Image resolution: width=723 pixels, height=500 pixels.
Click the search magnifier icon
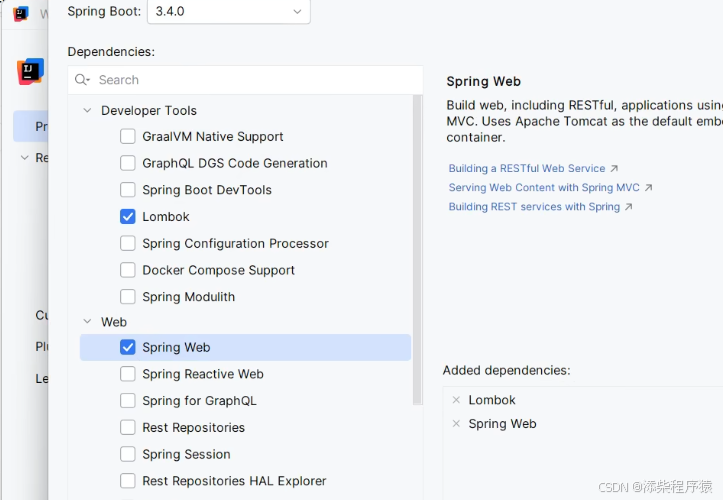click(x=82, y=80)
